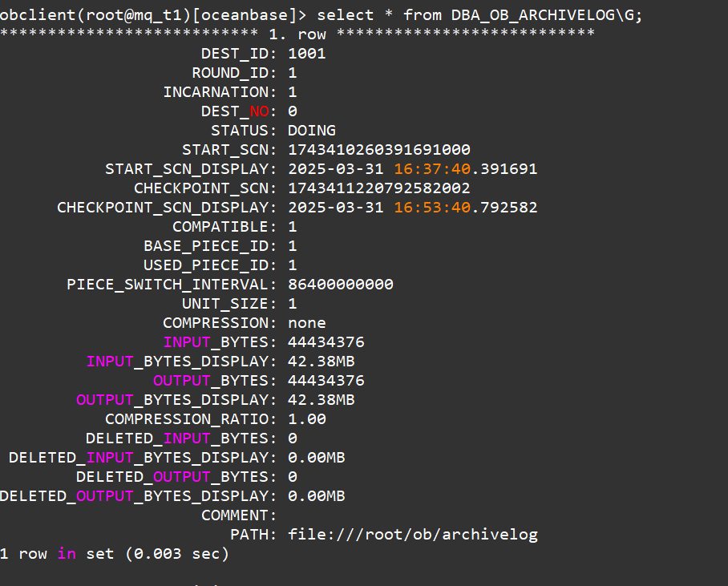This screenshot has height=586, width=728.
Task: Click the OUTPUT_BYTES_DISPLAY value 42.38MB
Action: [322, 400]
